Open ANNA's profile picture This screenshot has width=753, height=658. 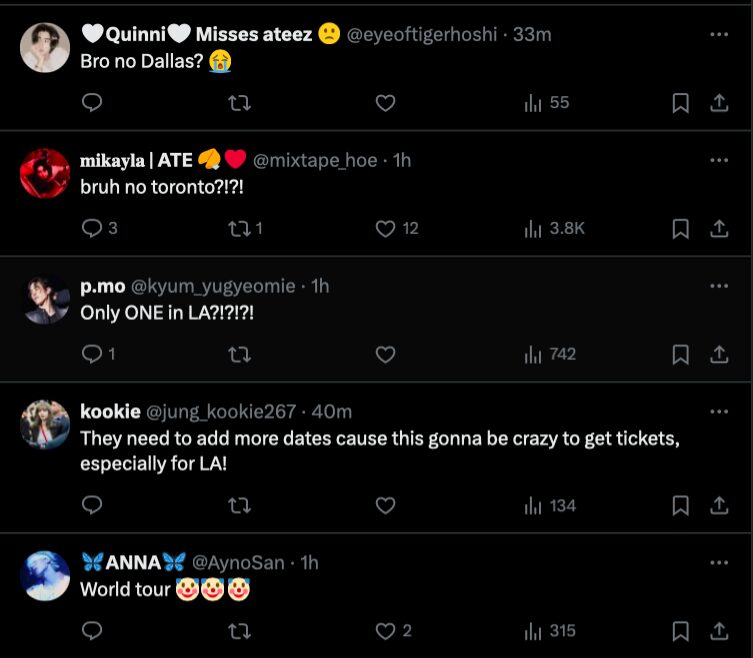pos(45,574)
